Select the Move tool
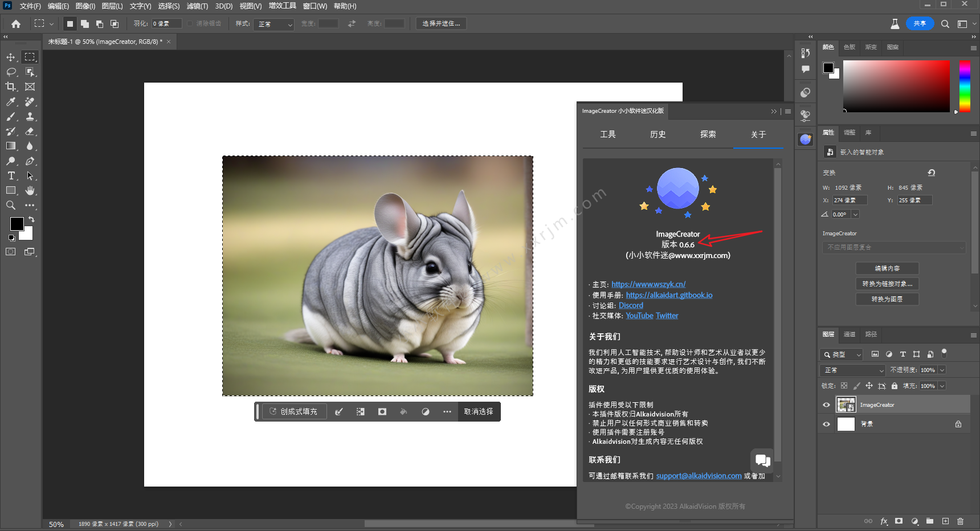 tap(11, 57)
